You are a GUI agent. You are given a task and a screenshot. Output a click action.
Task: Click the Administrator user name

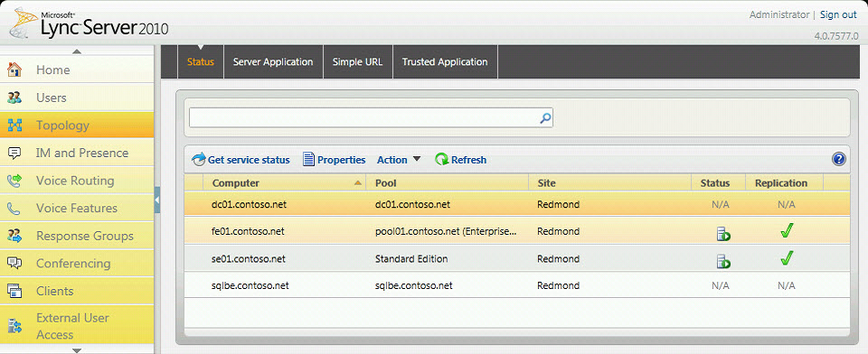pyautogui.click(x=778, y=15)
